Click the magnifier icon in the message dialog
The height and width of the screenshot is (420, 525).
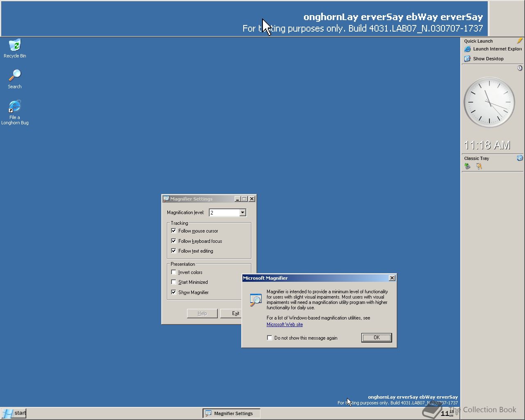pyautogui.click(x=256, y=300)
